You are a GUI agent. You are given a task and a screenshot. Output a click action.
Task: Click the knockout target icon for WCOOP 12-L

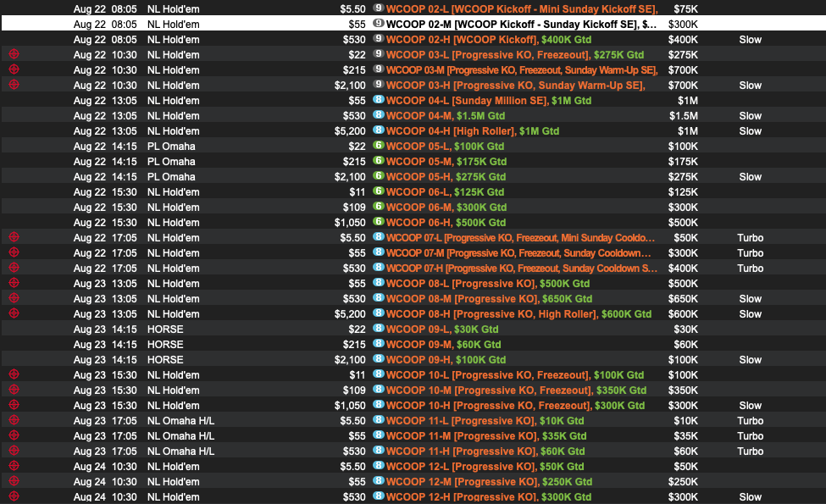coord(14,466)
